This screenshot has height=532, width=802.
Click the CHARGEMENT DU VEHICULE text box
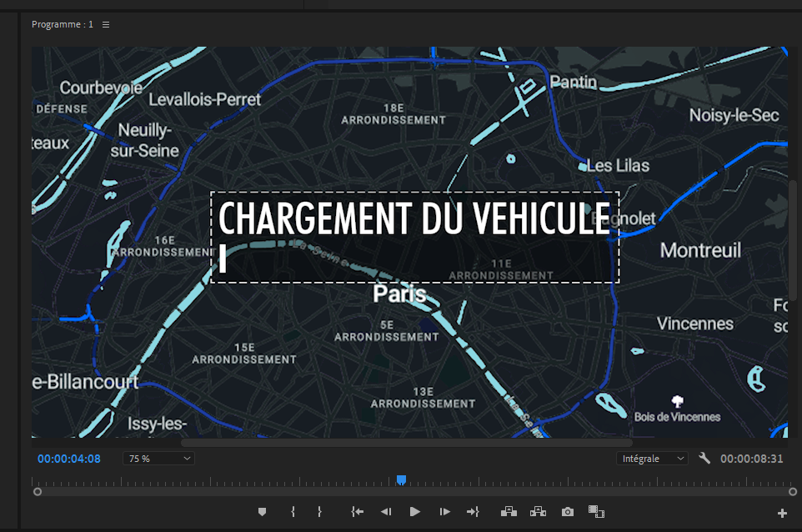pyautogui.click(x=414, y=219)
